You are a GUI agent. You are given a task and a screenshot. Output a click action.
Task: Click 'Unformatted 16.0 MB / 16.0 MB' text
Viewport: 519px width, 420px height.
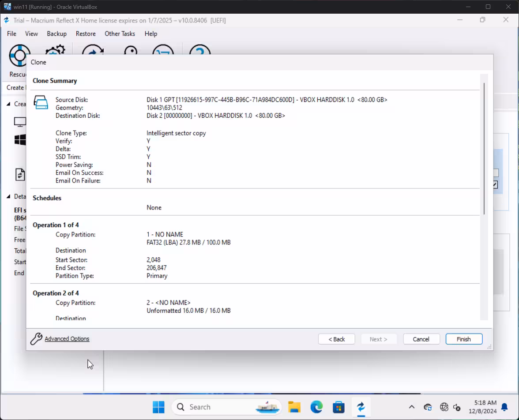point(189,311)
